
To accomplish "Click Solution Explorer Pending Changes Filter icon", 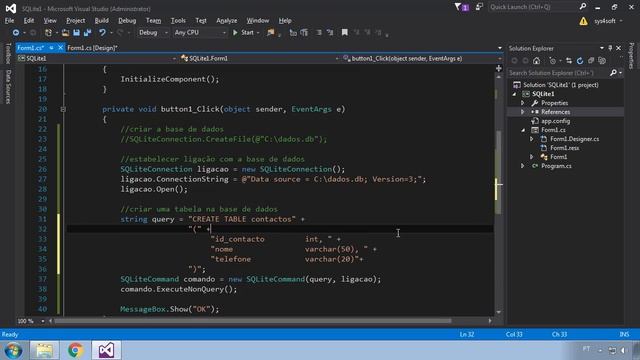I will (x=553, y=61).
